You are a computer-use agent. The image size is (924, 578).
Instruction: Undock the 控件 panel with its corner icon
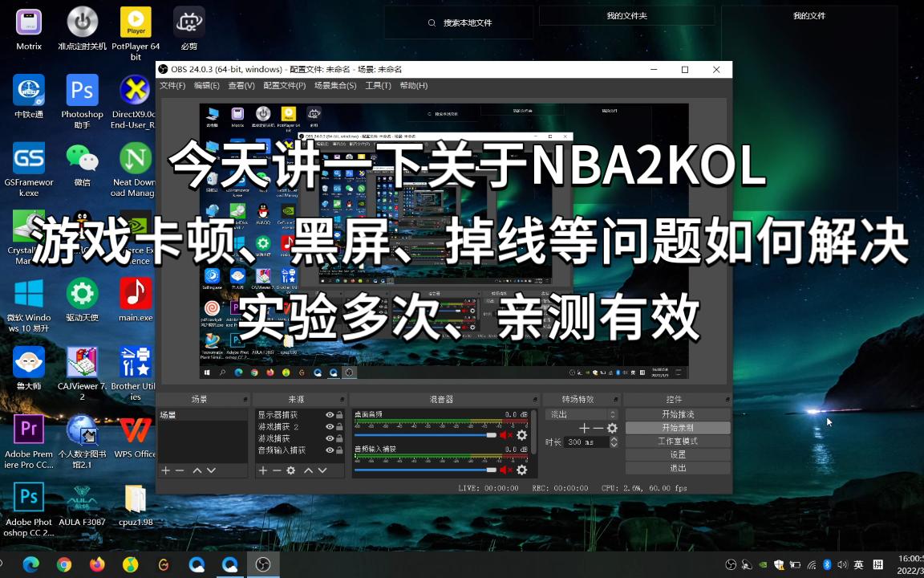pos(727,400)
